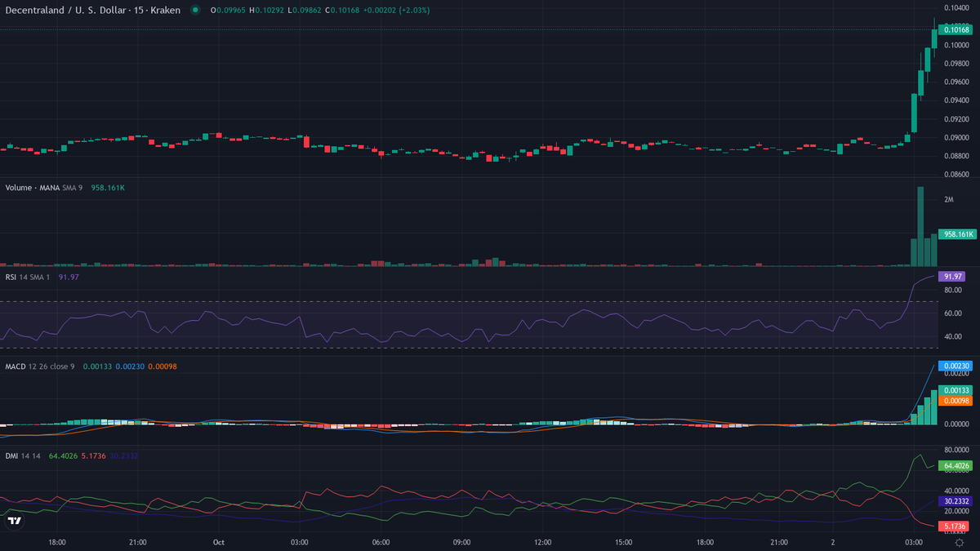Click the RSI 14 SMA 1 legend
This screenshot has width=980, height=551.
28,277
